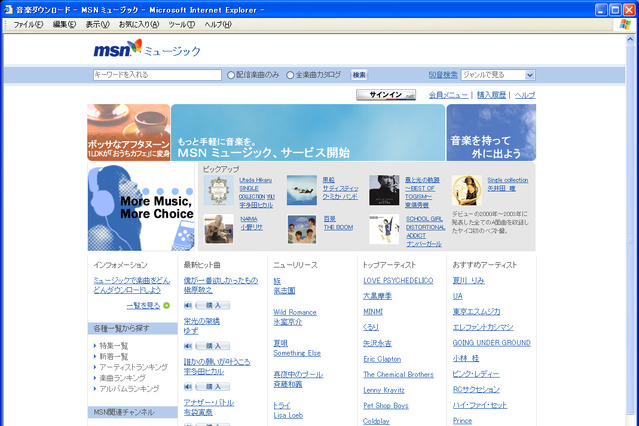This screenshot has width=639, height=426.
Task: Open the ヘルプ link below search bar
Action: [524, 95]
